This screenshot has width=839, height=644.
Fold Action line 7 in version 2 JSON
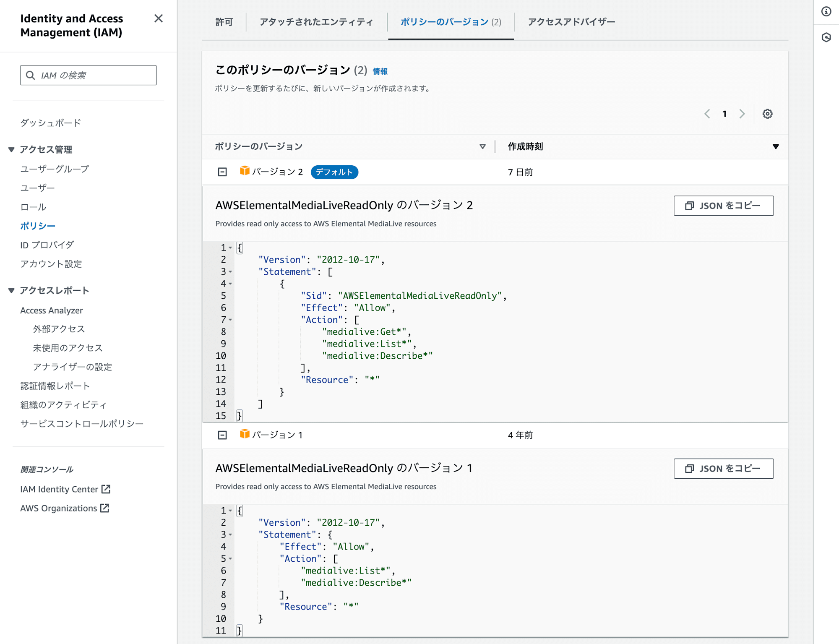(x=230, y=320)
